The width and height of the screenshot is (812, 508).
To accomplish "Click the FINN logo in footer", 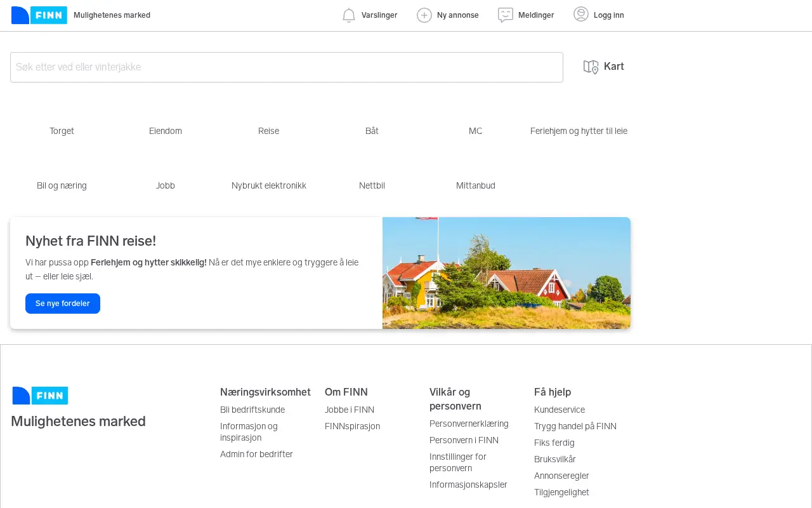I will (x=40, y=396).
